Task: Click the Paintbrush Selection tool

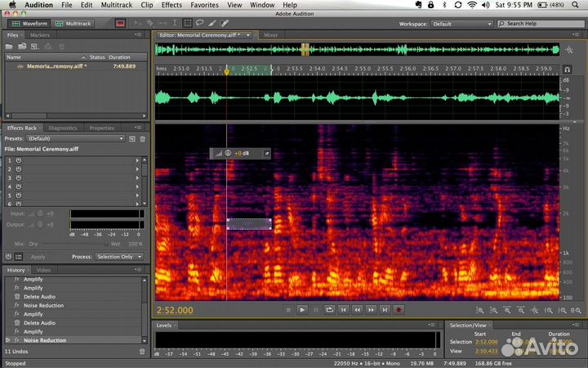Action: pyautogui.click(x=212, y=24)
